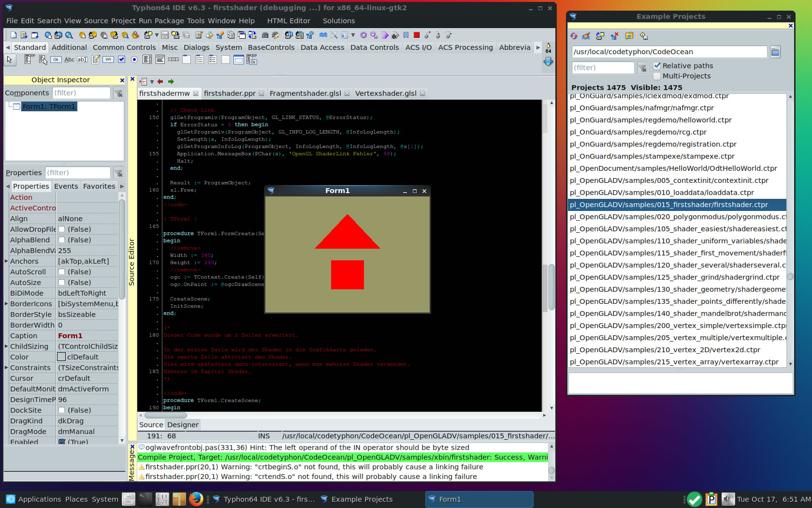Click the Color property clDefault swatch
812x508 pixels.
point(61,357)
